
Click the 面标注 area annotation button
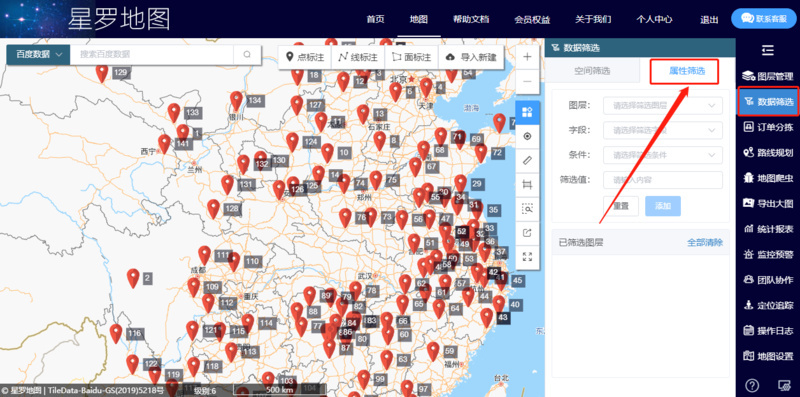411,57
